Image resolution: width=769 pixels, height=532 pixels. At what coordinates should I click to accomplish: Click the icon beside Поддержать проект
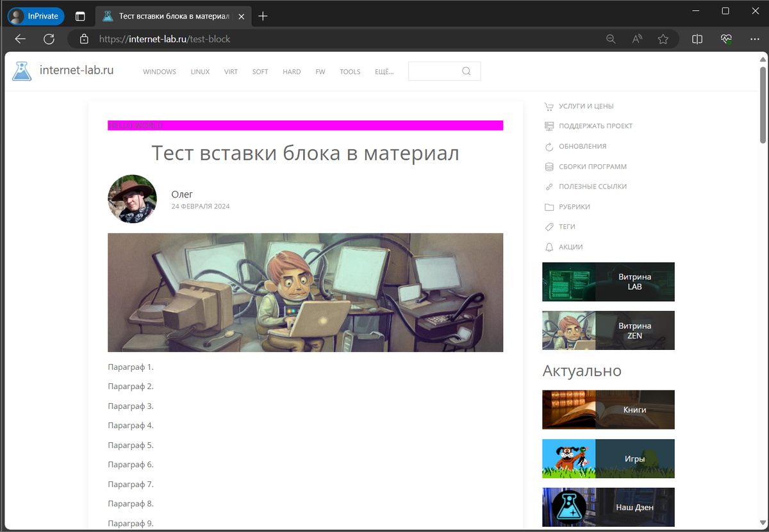click(x=549, y=126)
